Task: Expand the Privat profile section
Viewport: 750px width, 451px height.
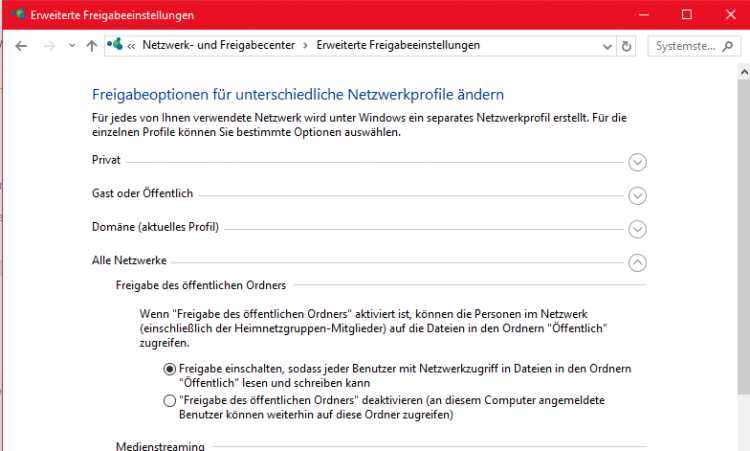Action: click(637, 162)
